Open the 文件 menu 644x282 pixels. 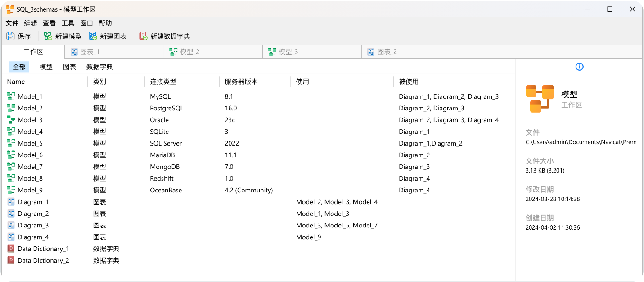click(x=12, y=23)
